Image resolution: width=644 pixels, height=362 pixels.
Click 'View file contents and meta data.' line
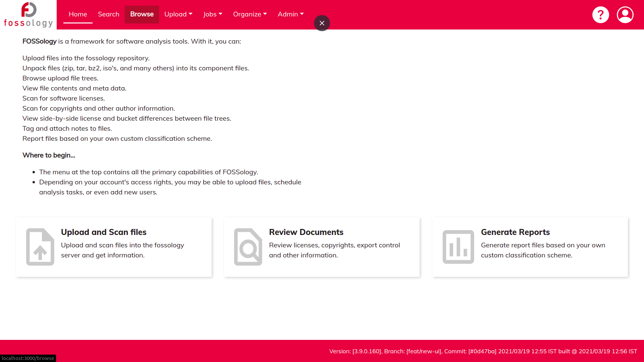74,88
